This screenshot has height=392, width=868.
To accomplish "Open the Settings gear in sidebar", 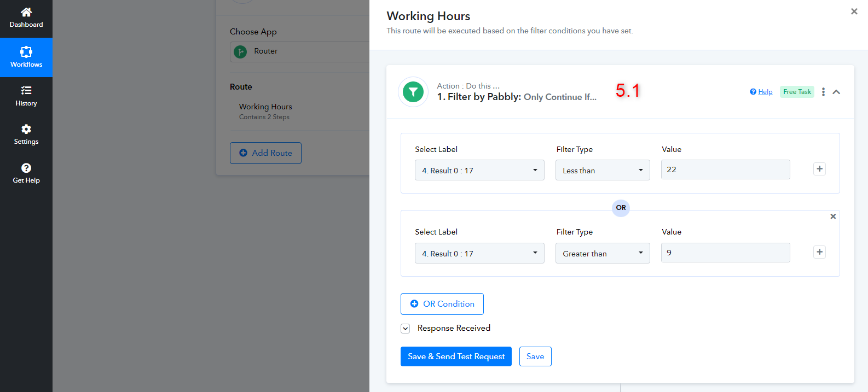I will pyautogui.click(x=26, y=129).
